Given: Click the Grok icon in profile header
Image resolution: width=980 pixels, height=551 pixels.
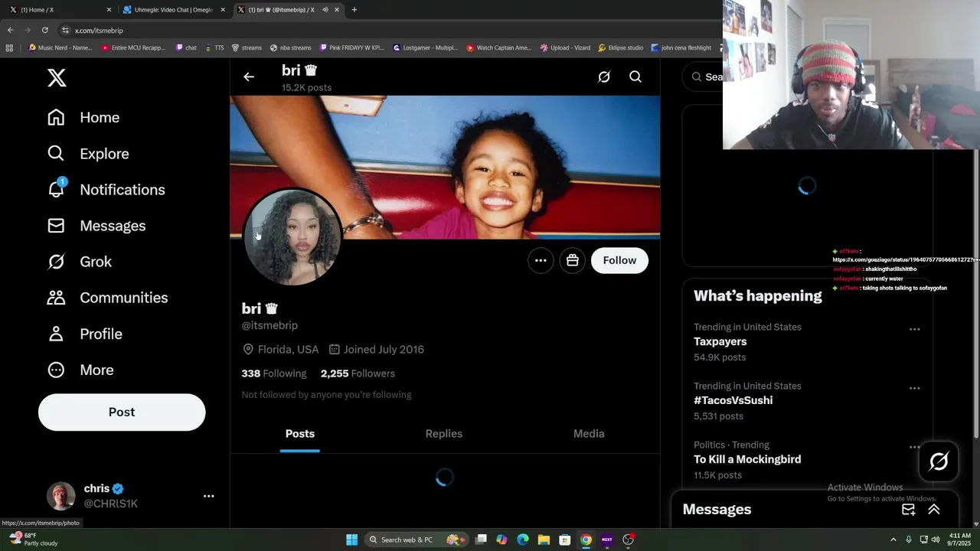Looking at the screenshot, I should coord(604,77).
